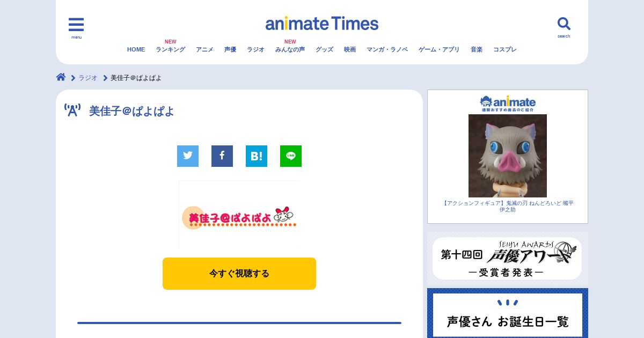Viewport: 644px width, 338px height.
Task: Open アニメ menu item
Action: [204, 49]
